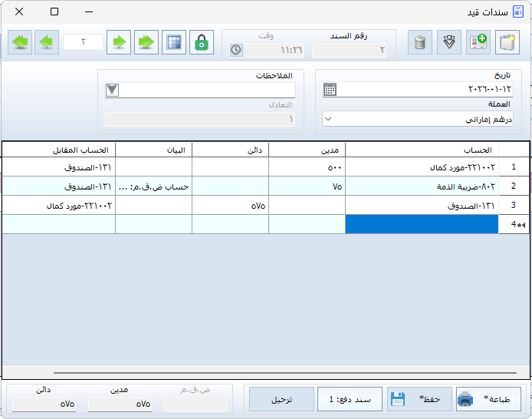Open the blue grid table view icon
The width and height of the screenshot is (532, 419).
point(174,42)
